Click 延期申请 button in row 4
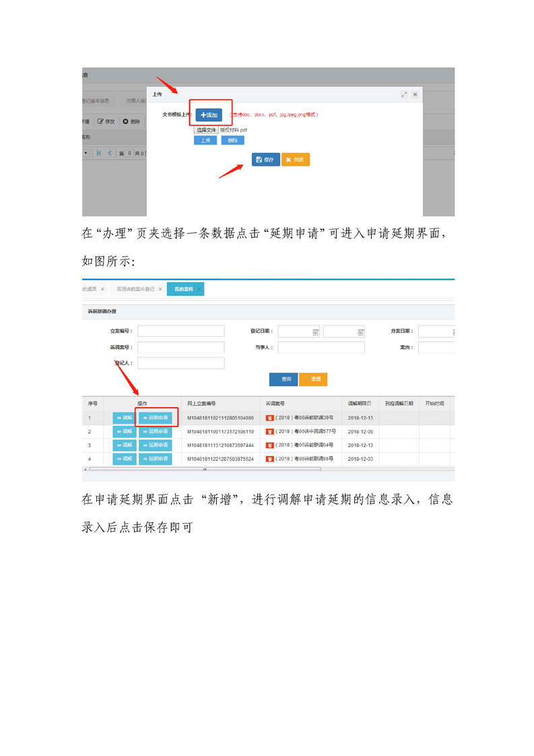The width and height of the screenshot is (534, 756). (155, 459)
